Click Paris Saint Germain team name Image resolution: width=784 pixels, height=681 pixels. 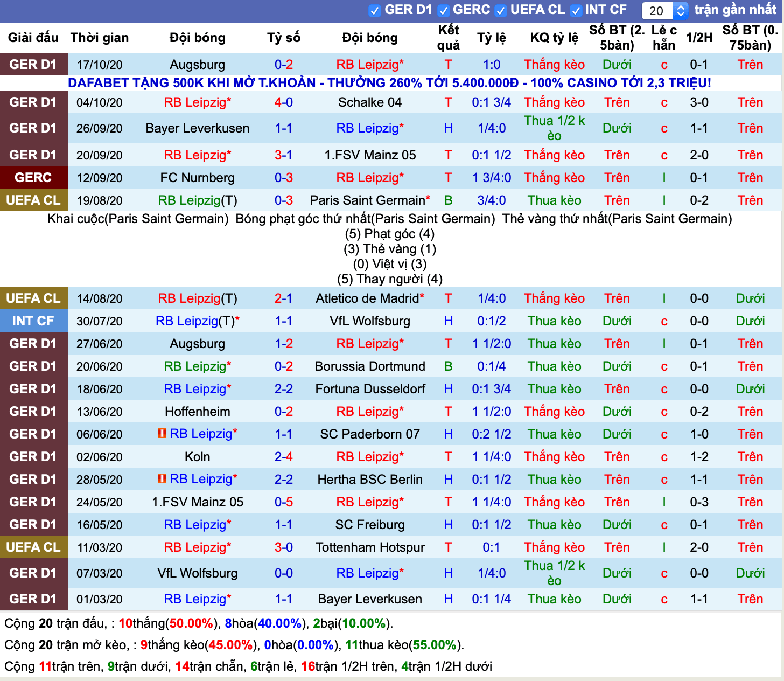tap(367, 200)
